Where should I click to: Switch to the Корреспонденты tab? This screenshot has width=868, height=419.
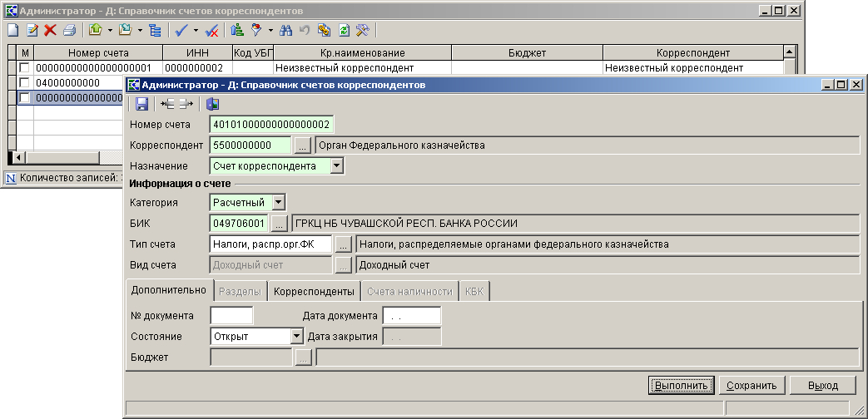tap(314, 291)
